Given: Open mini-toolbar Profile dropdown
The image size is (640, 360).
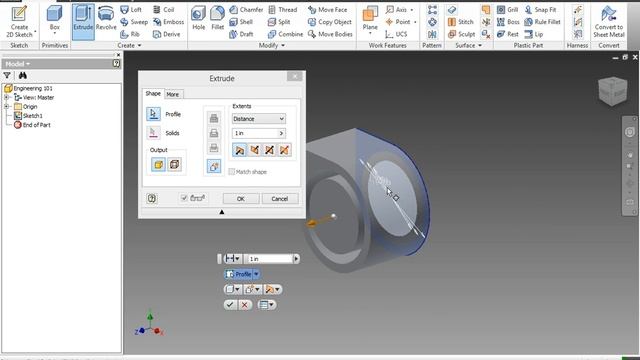Looking at the screenshot, I should coord(256,274).
